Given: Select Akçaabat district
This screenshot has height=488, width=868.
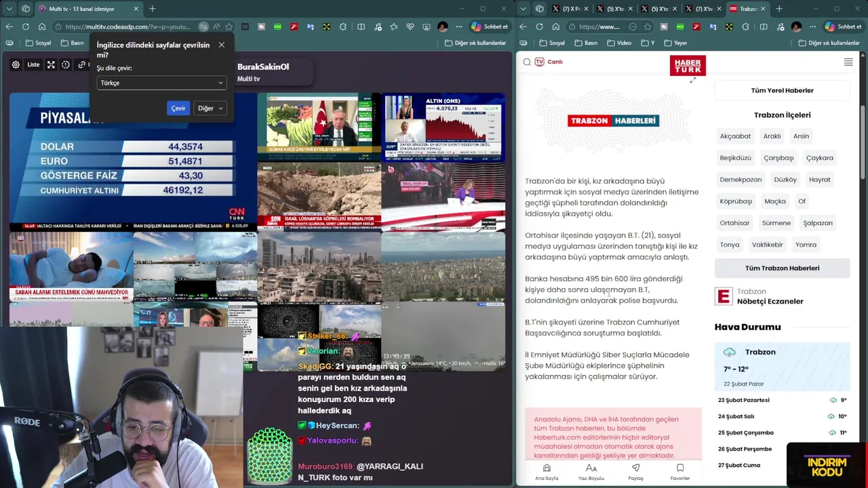Looking at the screenshot, I should click(x=735, y=136).
